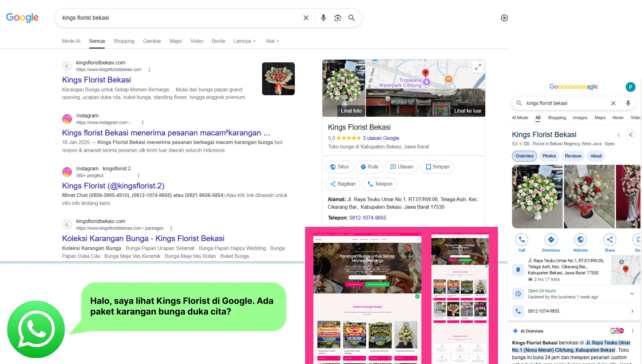Switch to the Berita tab
Viewport: 642px width, 364px height.
click(218, 41)
